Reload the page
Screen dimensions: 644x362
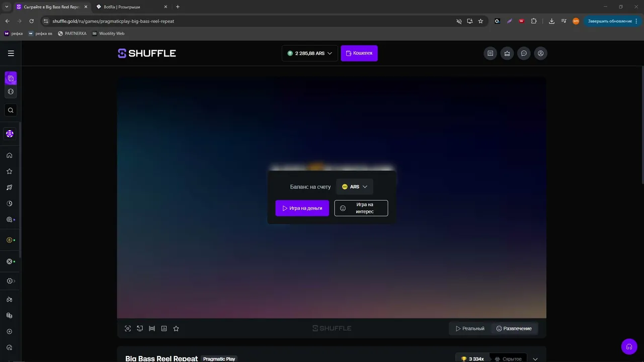click(x=32, y=21)
